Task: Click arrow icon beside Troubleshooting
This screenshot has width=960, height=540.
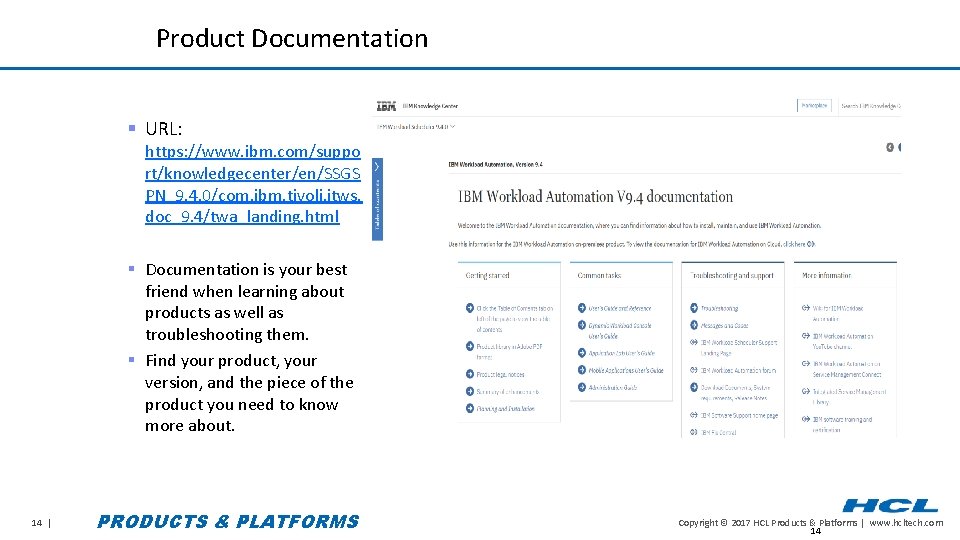Action: point(694,308)
